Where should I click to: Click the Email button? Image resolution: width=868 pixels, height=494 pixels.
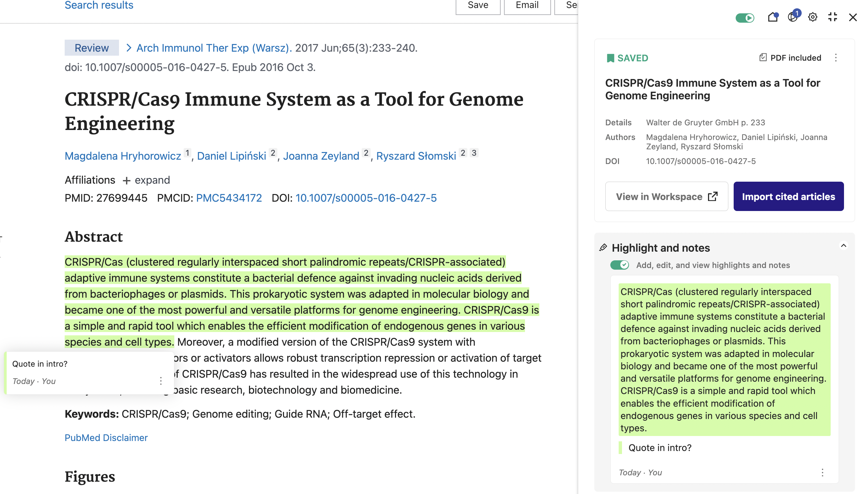click(527, 6)
